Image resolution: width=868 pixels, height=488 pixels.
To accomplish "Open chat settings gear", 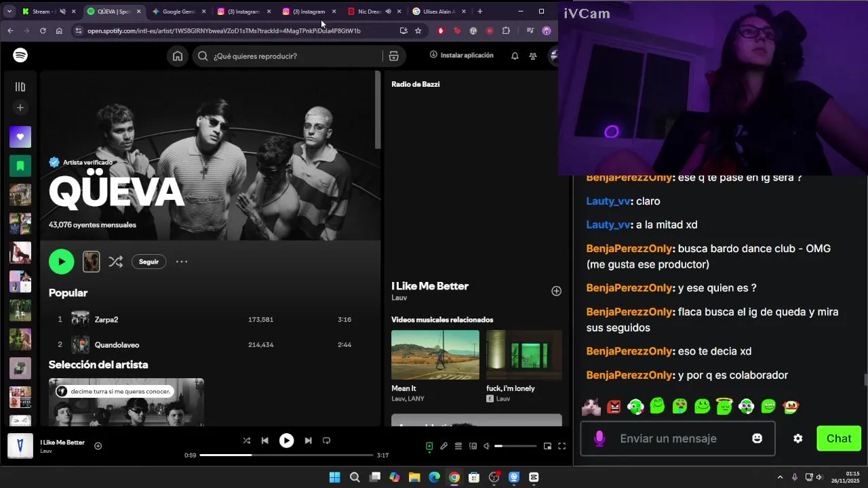I will 798,439.
